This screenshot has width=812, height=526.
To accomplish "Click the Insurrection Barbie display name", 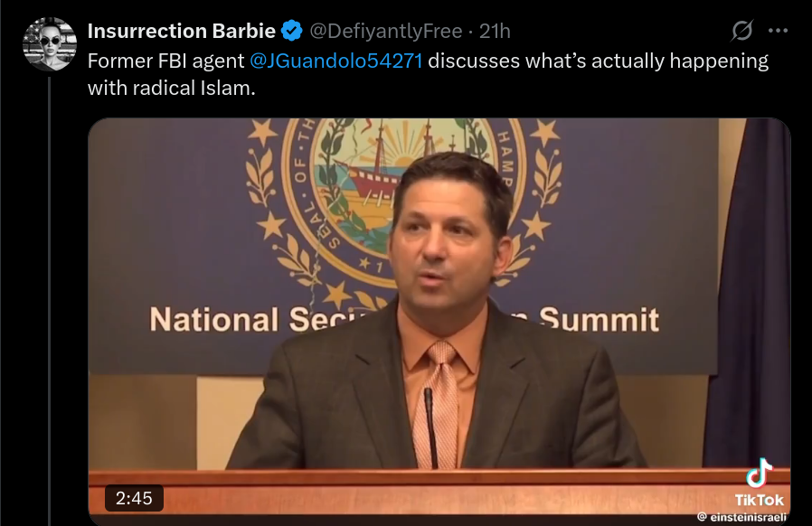I will 181,31.
